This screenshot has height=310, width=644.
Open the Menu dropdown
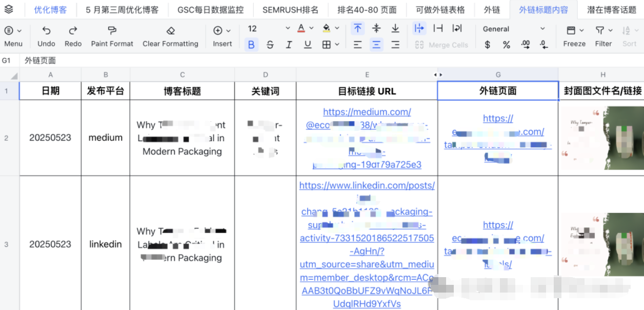[13, 36]
